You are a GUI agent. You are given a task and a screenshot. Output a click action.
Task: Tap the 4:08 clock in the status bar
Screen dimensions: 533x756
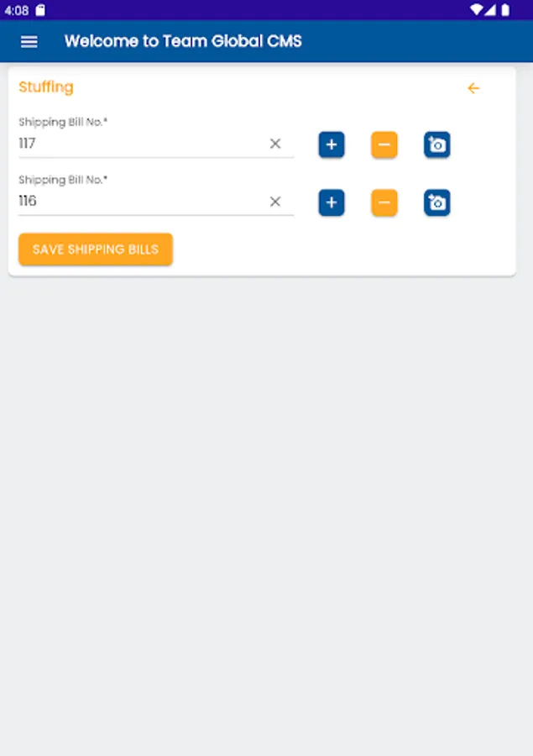[16, 10]
